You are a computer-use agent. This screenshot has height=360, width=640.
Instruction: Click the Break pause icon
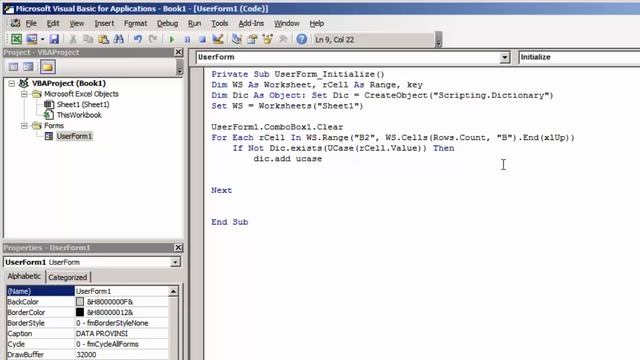click(x=187, y=39)
